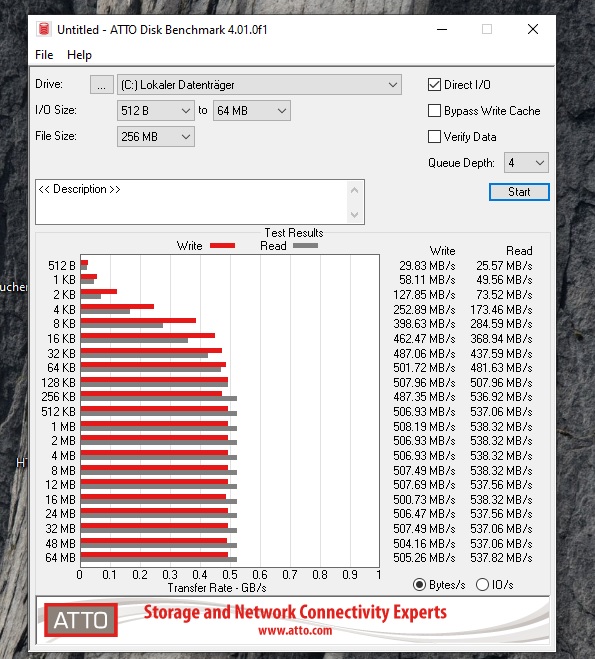Click the read value 73.52 MB/s
The image size is (595, 659).
(x=504, y=295)
